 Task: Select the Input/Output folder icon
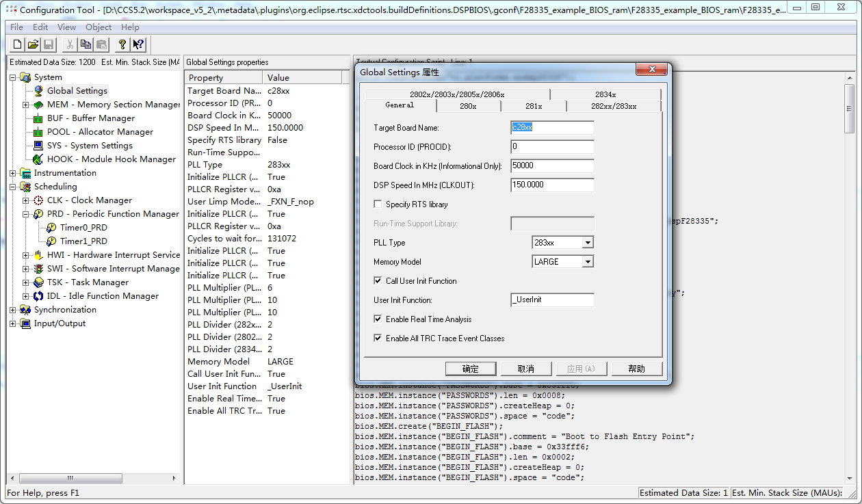(x=25, y=323)
